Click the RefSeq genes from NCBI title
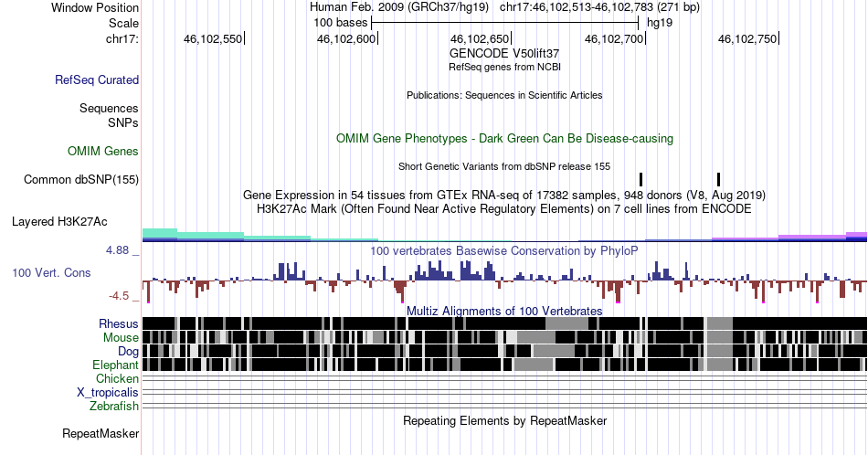The height and width of the screenshot is (455, 868). point(504,67)
